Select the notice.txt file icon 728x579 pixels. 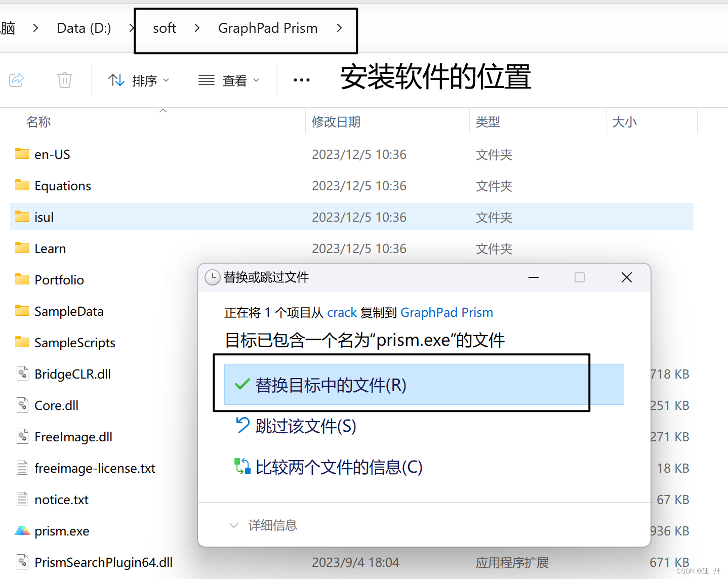pyautogui.click(x=22, y=499)
